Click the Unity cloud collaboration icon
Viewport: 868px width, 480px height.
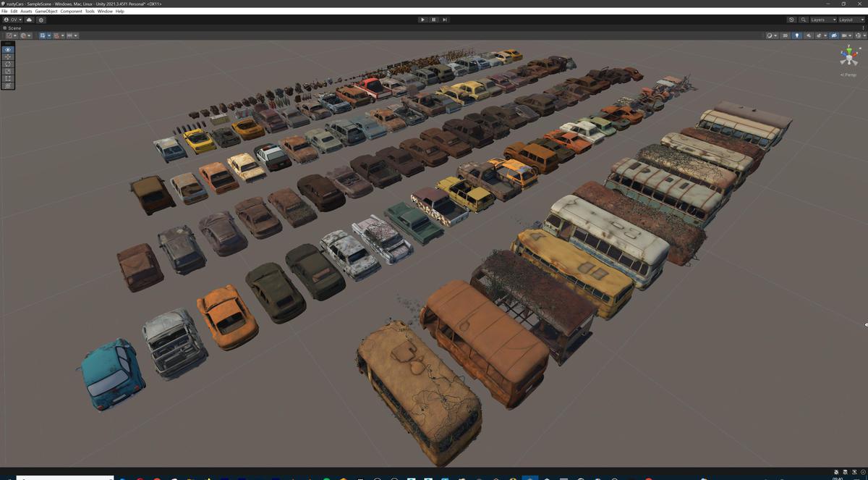click(28, 20)
